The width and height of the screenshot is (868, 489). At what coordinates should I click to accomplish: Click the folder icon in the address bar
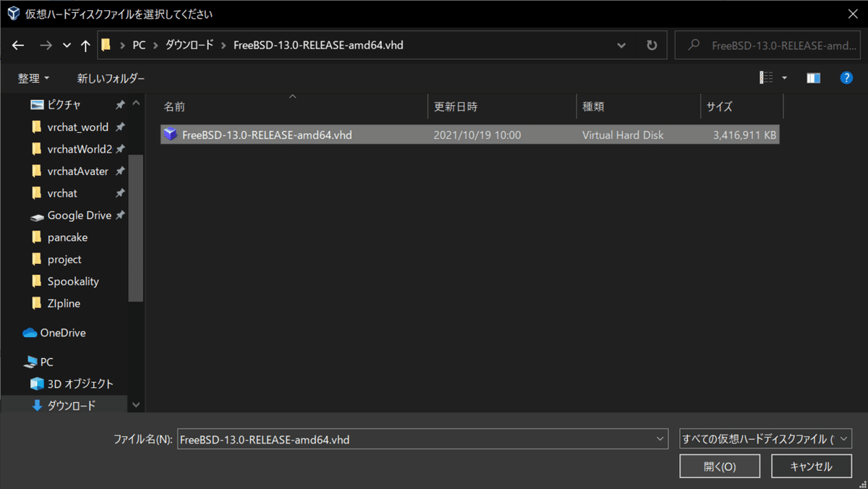tap(106, 45)
